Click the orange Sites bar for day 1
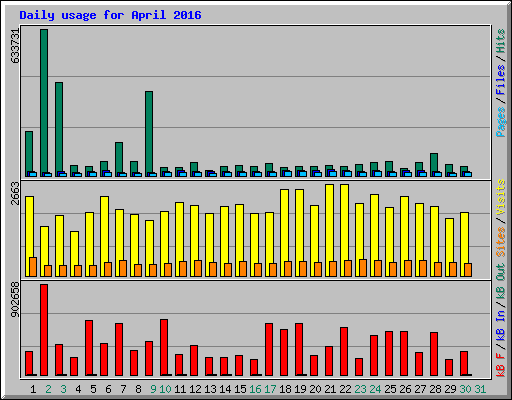Viewport: 512px width, 400px height. coord(33,267)
